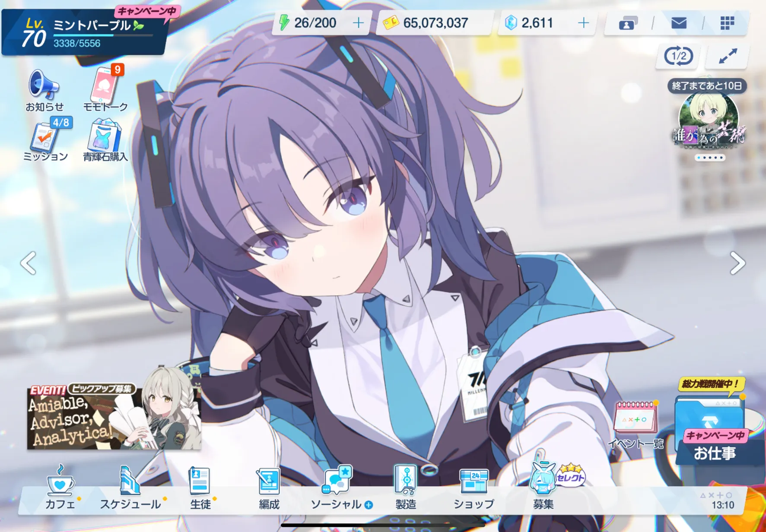The width and height of the screenshot is (766, 532).
Task: Open the 編成 formation menu
Action: tap(269, 488)
